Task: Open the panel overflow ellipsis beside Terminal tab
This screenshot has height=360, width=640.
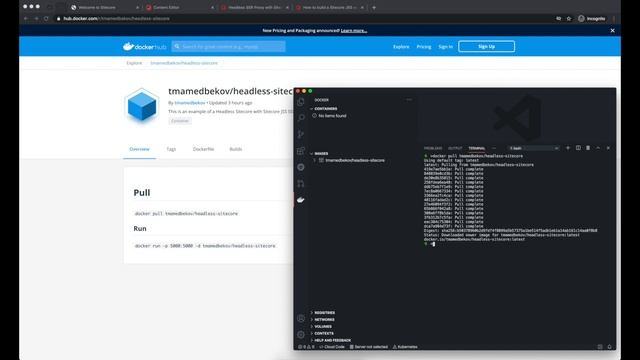Action: point(494,148)
